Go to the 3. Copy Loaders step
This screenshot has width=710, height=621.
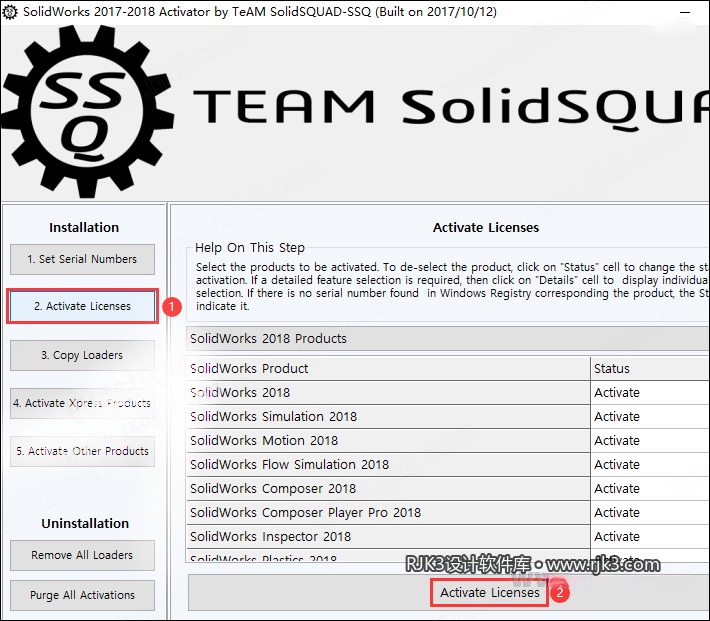tap(82, 355)
